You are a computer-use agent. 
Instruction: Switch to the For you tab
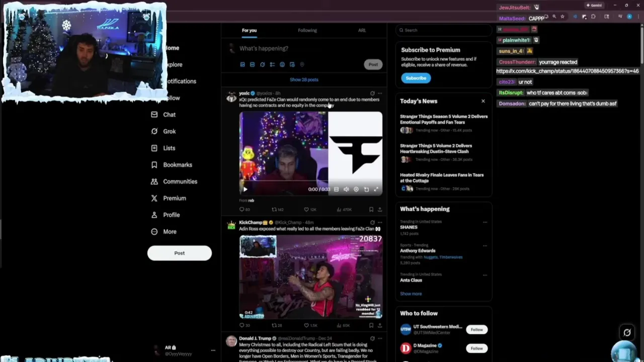249,30
